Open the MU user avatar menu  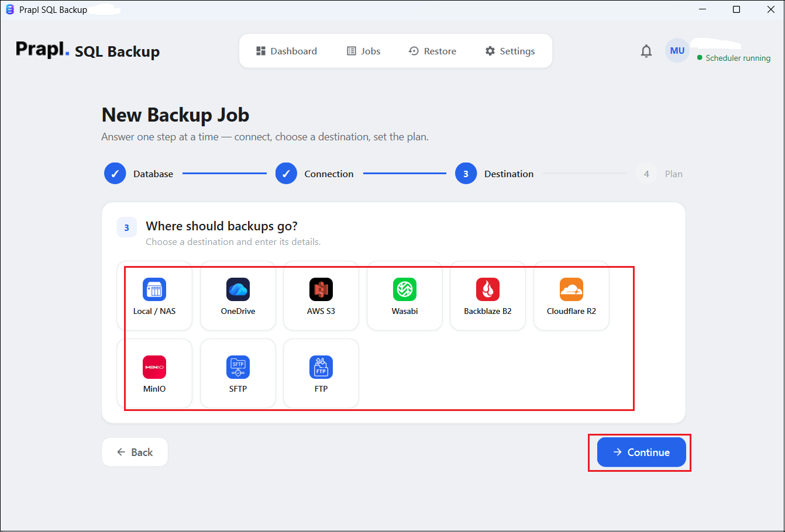coord(677,51)
